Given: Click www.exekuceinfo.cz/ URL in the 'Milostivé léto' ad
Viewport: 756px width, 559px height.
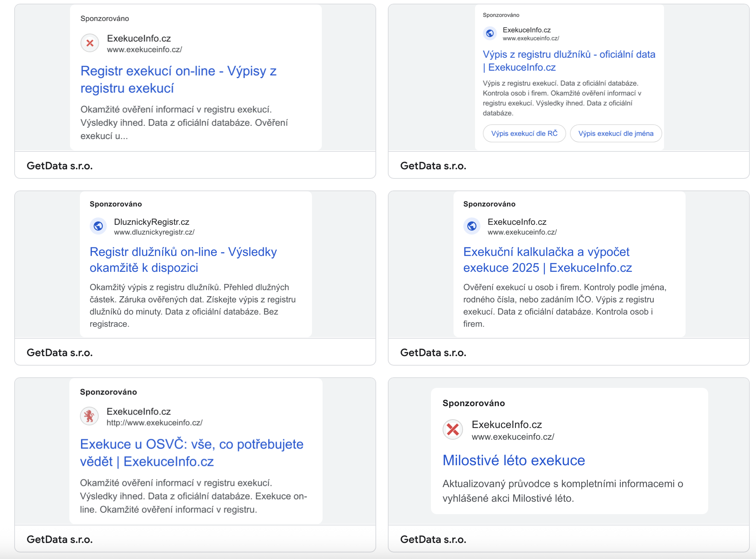Looking at the screenshot, I should [x=513, y=437].
